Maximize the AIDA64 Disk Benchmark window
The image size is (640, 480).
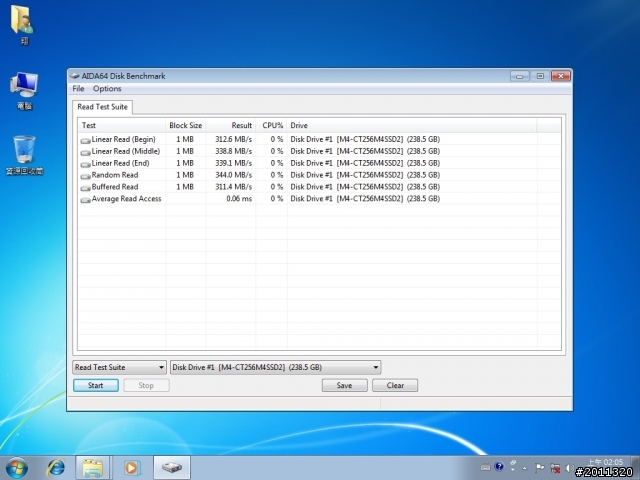pyautogui.click(x=540, y=76)
